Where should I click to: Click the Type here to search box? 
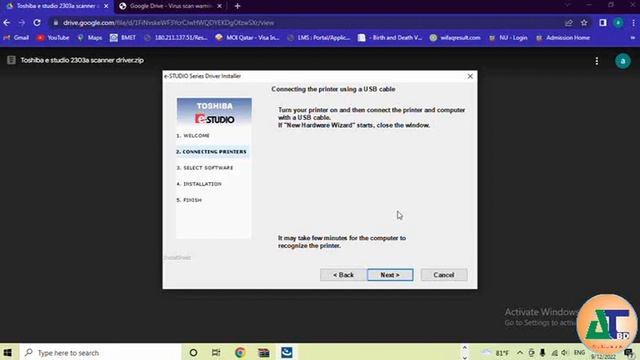(x=100, y=352)
